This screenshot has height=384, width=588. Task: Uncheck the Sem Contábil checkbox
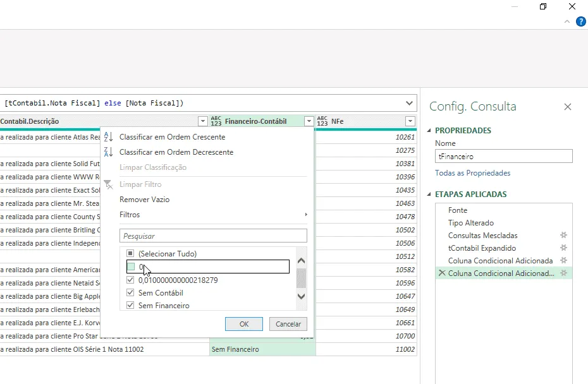[x=130, y=292]
